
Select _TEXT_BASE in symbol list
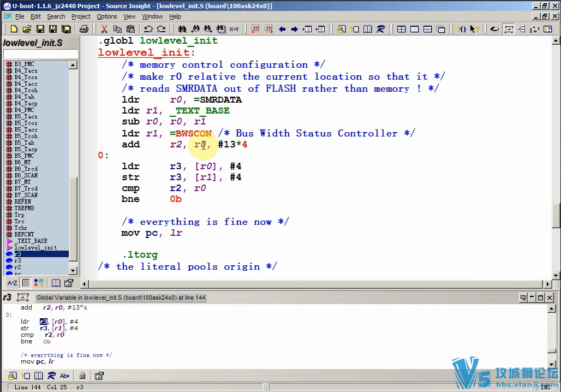[31, 241]
